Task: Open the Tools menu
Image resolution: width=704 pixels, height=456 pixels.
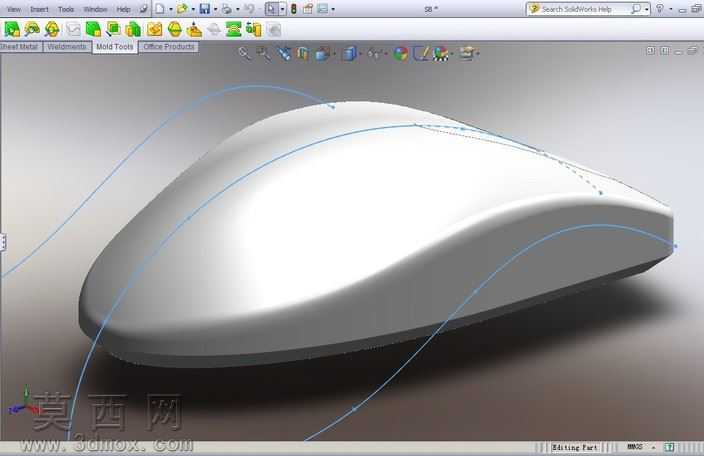Action: (66, 9)
